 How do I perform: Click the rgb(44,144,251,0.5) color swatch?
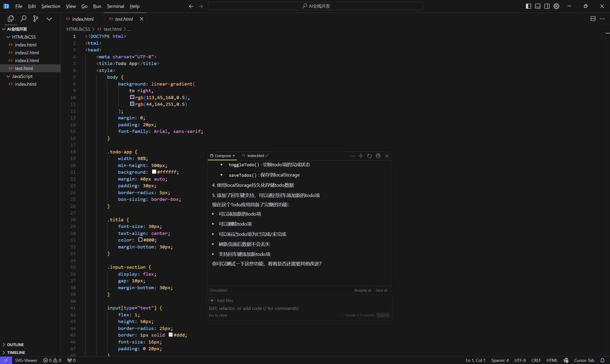[132, 104]
